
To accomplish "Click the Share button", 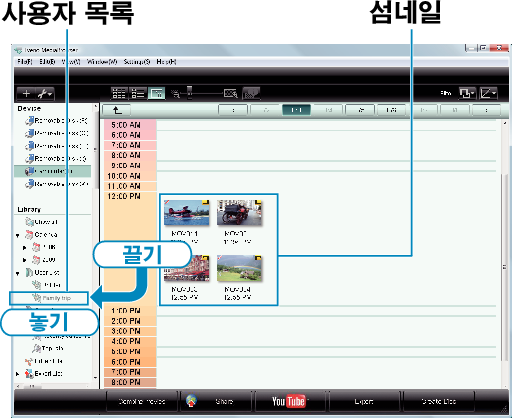I will [216, 401].
